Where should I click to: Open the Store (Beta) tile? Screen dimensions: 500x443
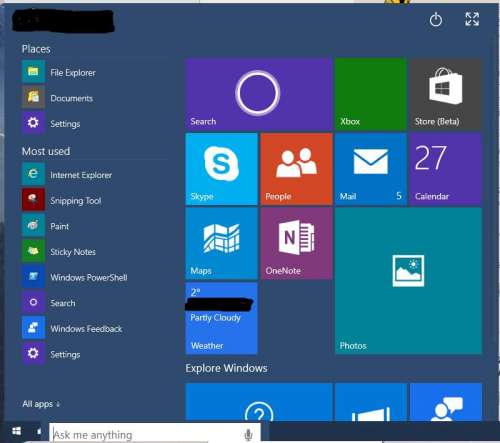click(x=446, y=94)
